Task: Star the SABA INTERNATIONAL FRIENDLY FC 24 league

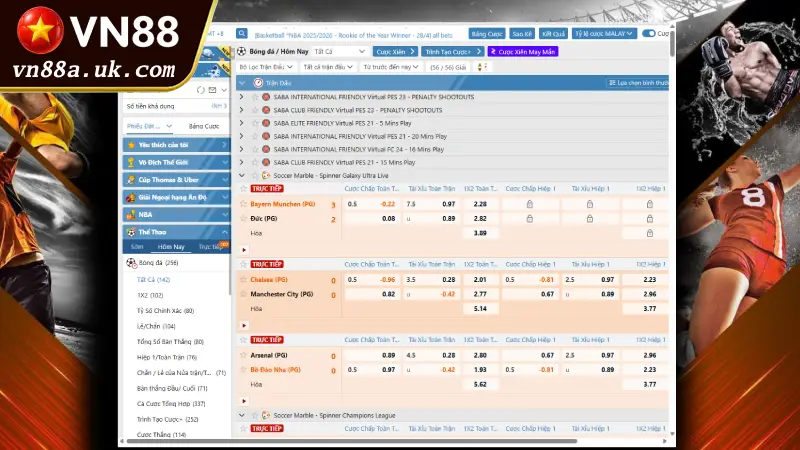Action: point(255,149)
